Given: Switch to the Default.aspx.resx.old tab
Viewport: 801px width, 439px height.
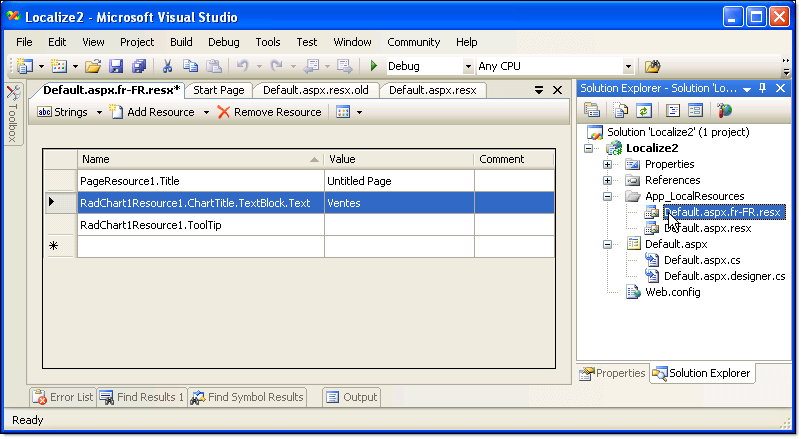Looking at the screenshot, I should point(316,90).
